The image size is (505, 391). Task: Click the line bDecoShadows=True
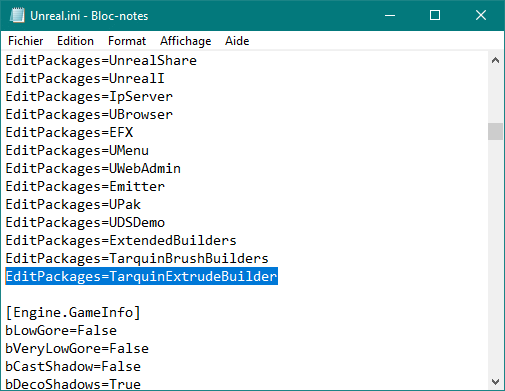pos(73,384)
